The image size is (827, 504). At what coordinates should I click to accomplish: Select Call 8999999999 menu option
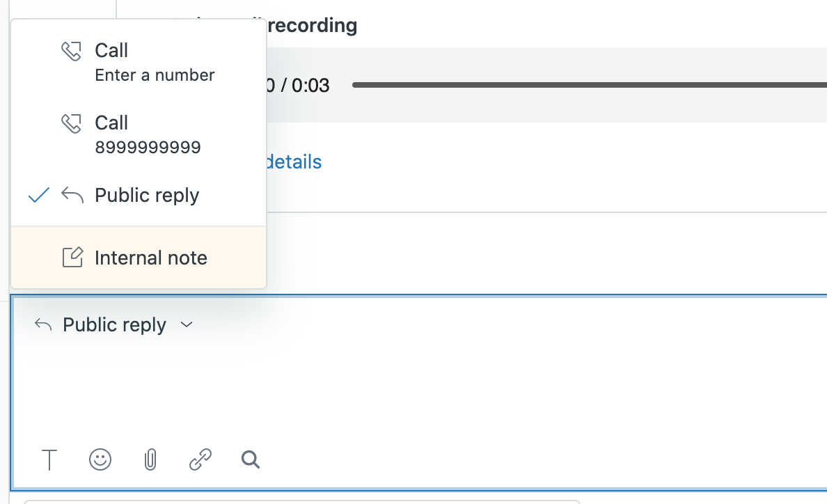coord(148,134)
